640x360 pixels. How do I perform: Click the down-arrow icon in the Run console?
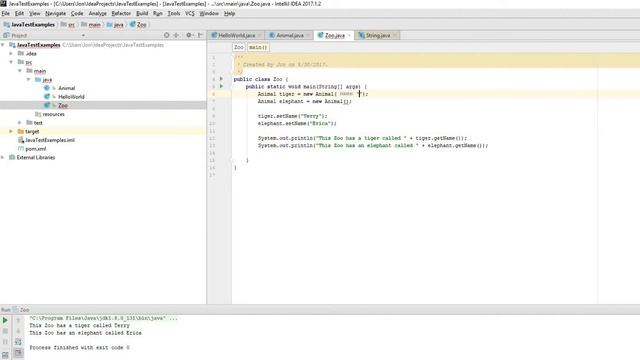[x=18, y=331]
